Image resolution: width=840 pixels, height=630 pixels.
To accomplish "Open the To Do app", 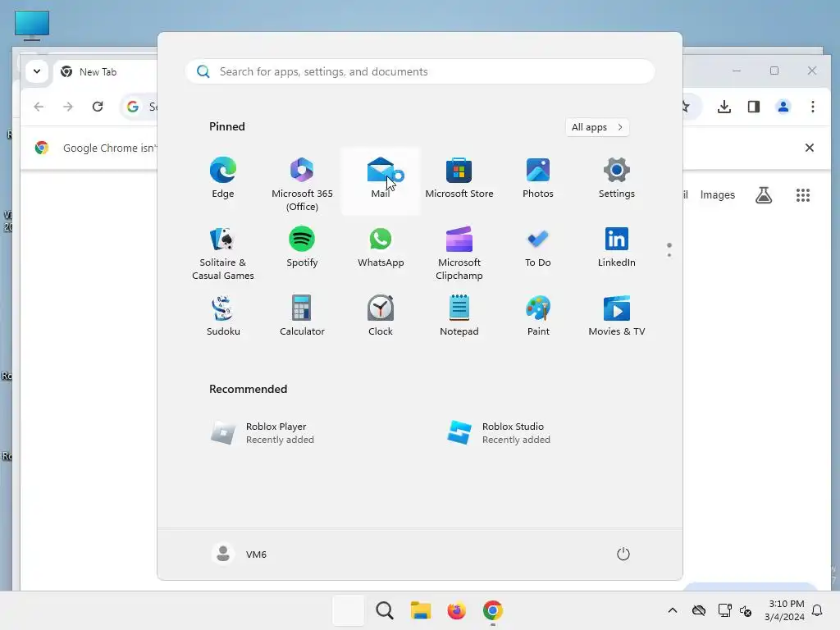I will coord(538,248).
